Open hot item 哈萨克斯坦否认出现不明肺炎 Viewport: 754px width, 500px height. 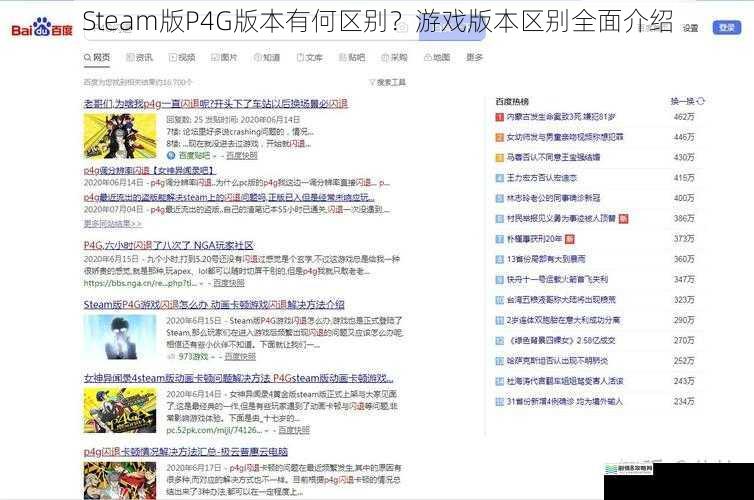point(557,361)
